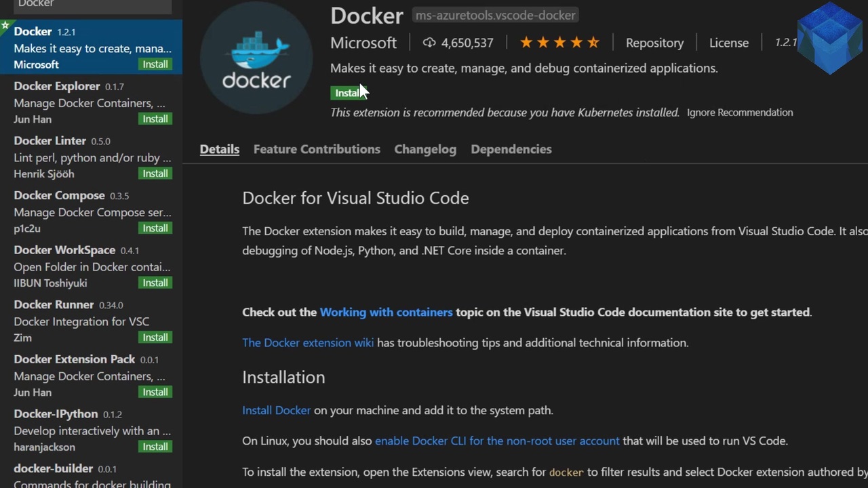Open the Working with containers link
Image resolution: width=868 pixels, height=488 pixels.
pos(386,312)
